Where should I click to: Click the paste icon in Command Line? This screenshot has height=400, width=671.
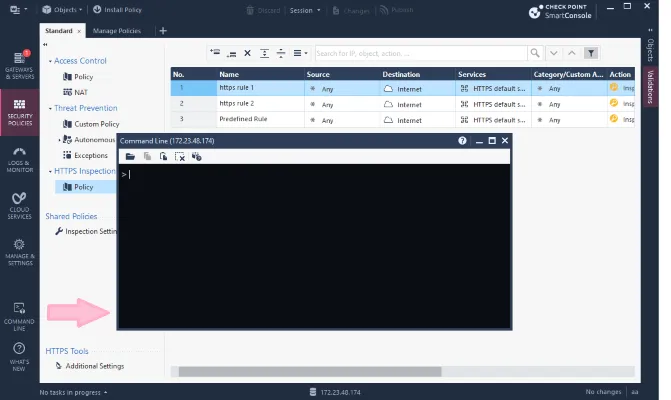(x=163, y=157)
